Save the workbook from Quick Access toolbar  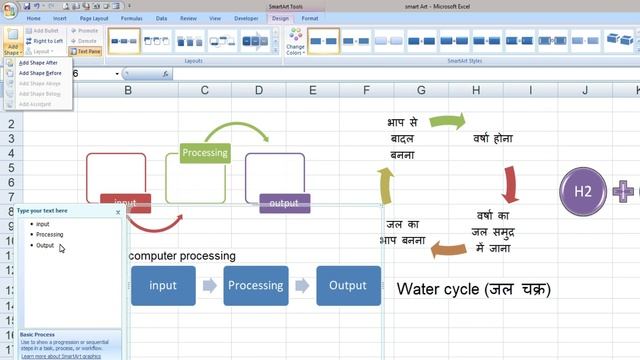point(27,6)
